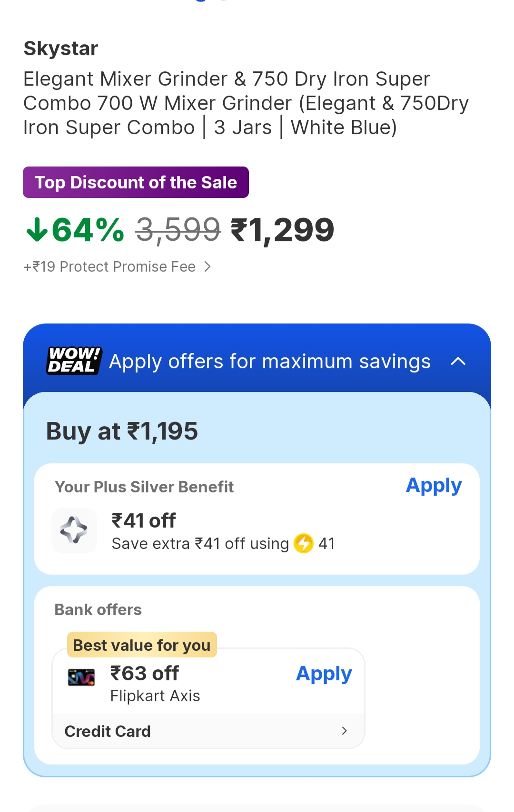Tap the +₹19 Protect Promise Fee text
This screenshot has width=514, height=812.
pyautogui.click(x=110, y=267)
